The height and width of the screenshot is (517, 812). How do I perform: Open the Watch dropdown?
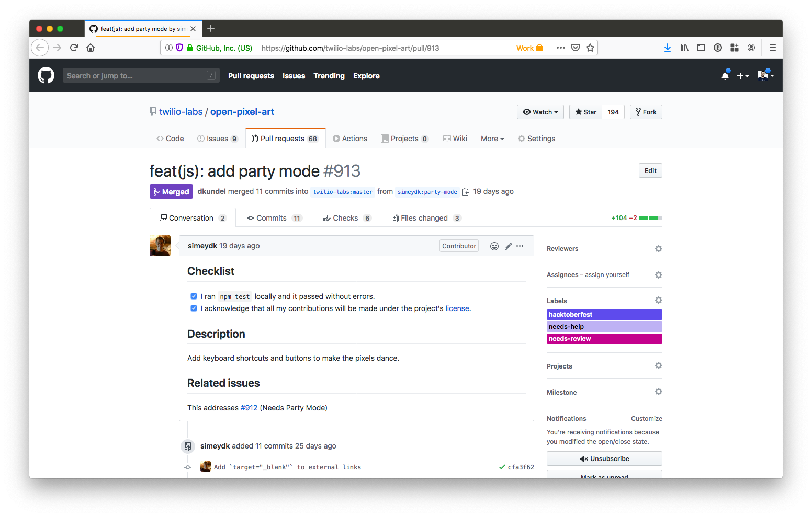tap(540, 112)
